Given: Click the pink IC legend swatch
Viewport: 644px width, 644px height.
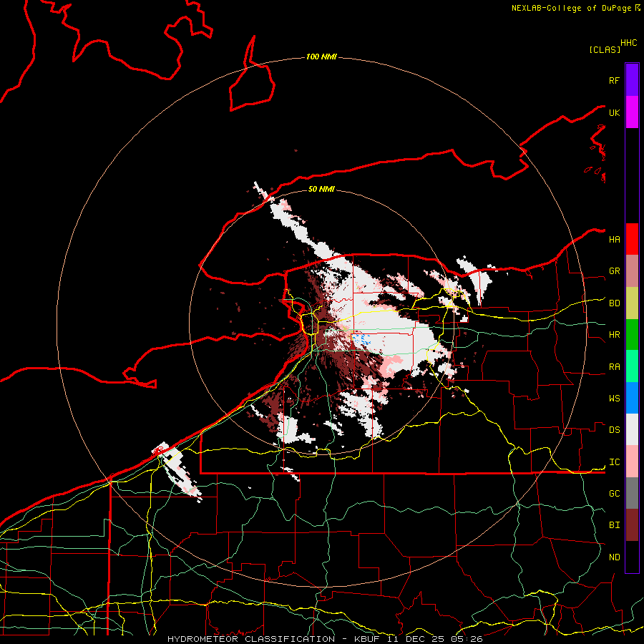Looking at the screenshot, I should pyautogui.click(x=632, y=462).
